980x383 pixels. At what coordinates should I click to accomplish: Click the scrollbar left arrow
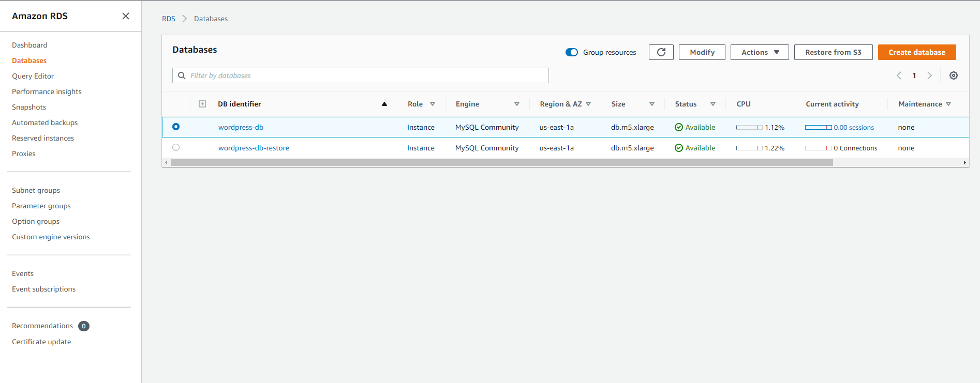coord(166,162)
